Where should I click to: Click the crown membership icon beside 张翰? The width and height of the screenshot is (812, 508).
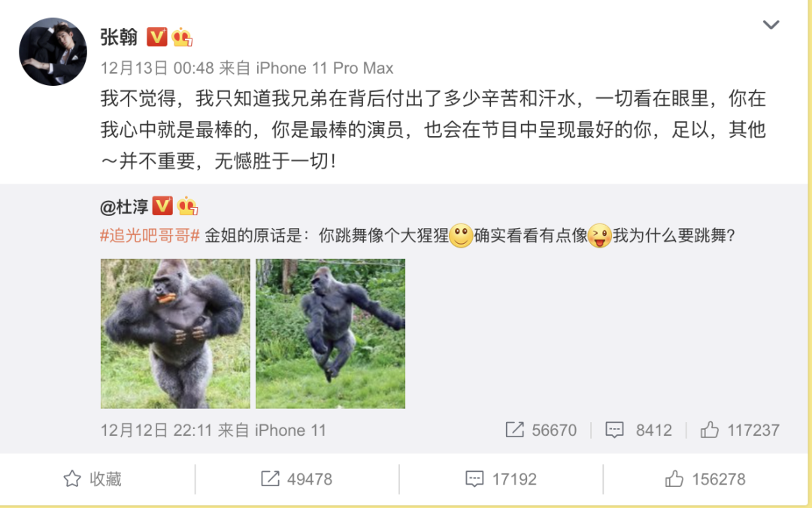pos(182,38)
